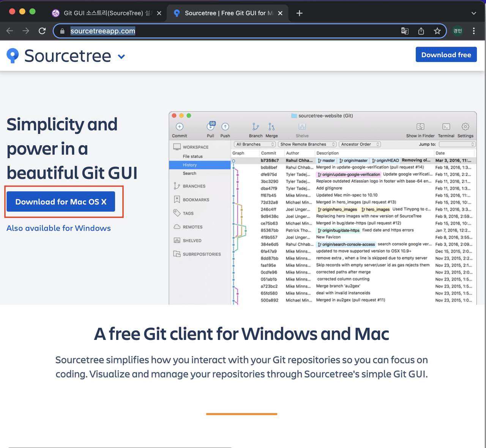Click commit row dfe975d
This screenshot has height=448, width=486.
(353, 174)
